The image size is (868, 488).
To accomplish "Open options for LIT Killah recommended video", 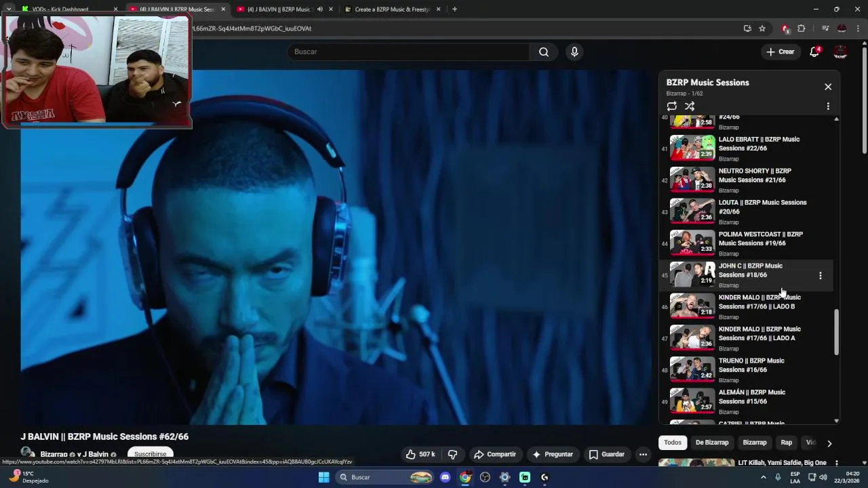I will coord(836,464).
